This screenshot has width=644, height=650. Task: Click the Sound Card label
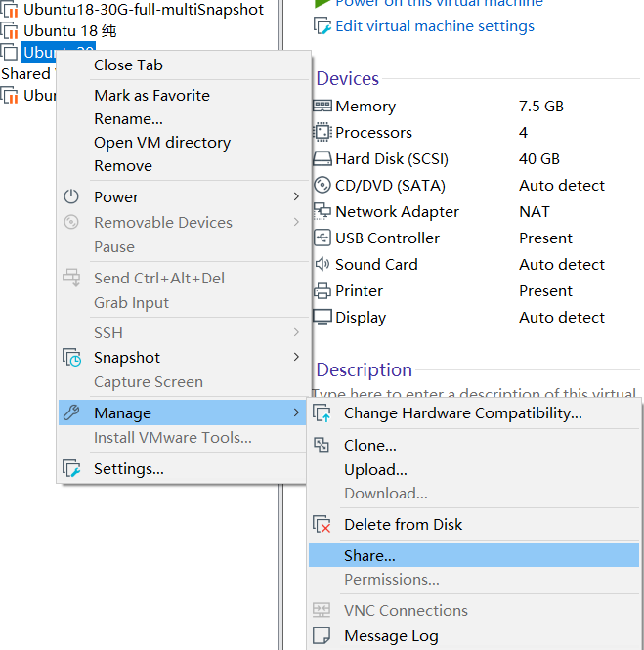point(376,265)
